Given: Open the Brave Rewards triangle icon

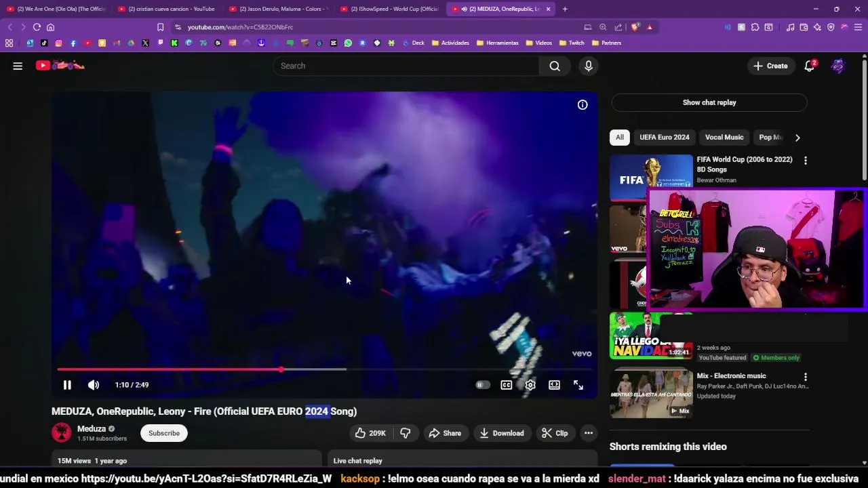Looking at the screenshot, I should pyautogui.click(x=650, y=27).
